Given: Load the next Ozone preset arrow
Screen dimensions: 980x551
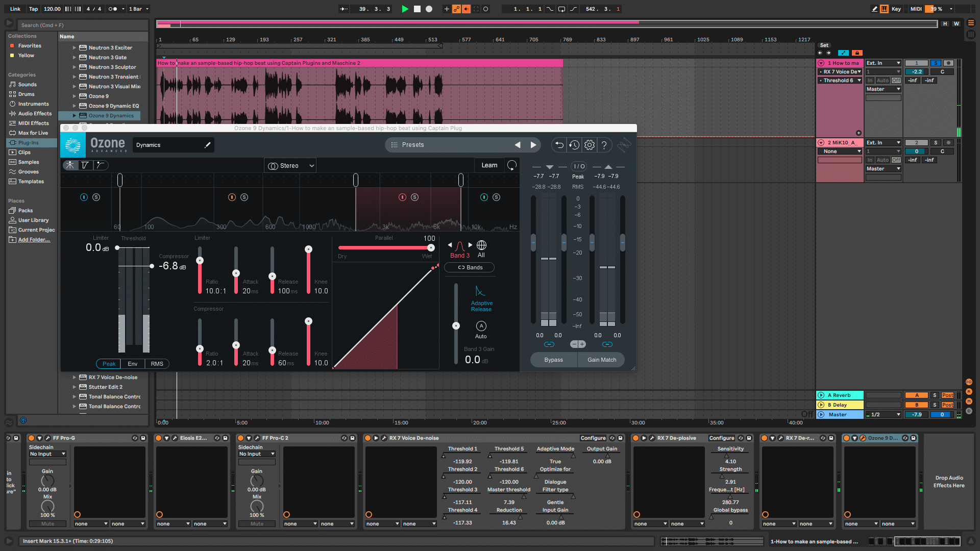Looking at the screenshot, I should pos(533,145).
